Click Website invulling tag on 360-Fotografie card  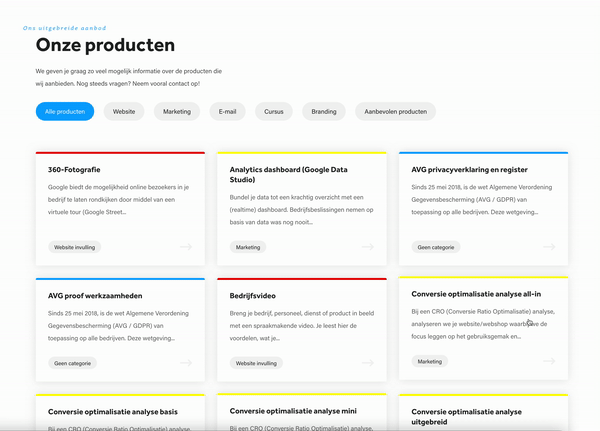75,247
